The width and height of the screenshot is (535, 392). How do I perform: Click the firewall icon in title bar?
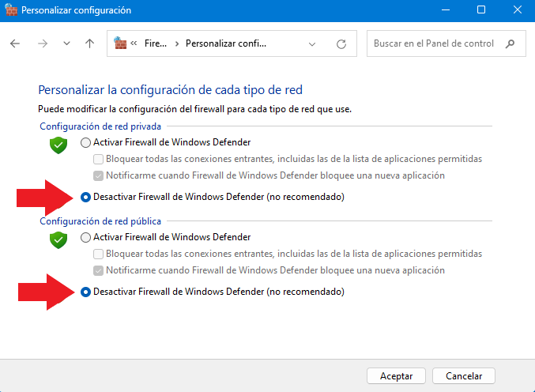point(11,10)
